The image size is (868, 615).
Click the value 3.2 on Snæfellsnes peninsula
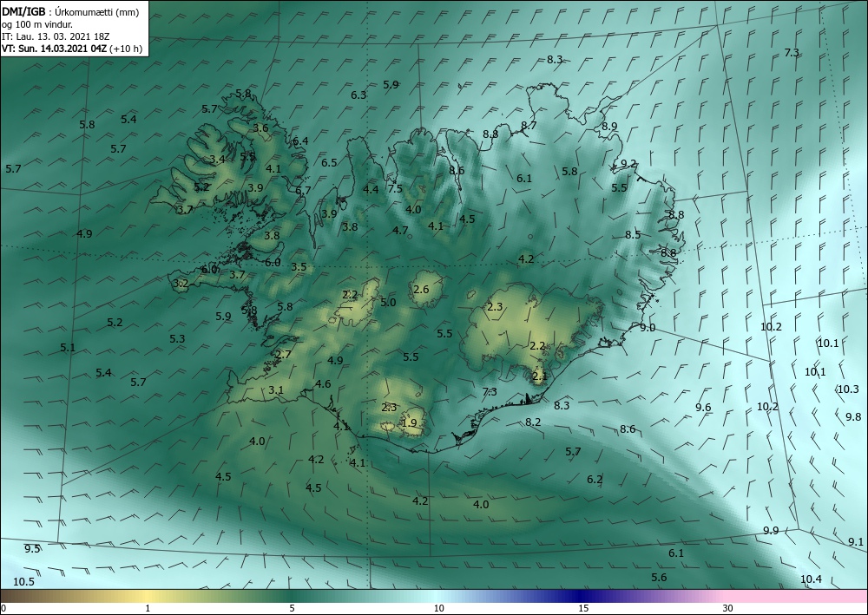[x=181, y=285]
